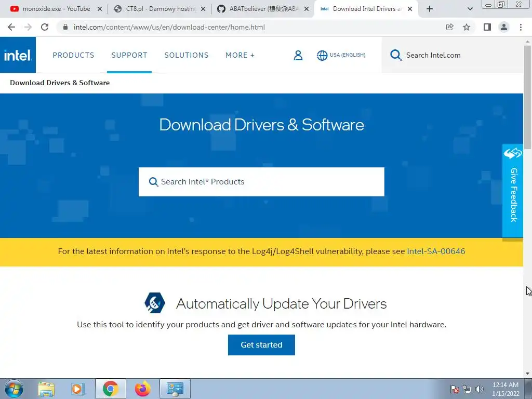Open the SUPPORT menu

tap(129, 55)
